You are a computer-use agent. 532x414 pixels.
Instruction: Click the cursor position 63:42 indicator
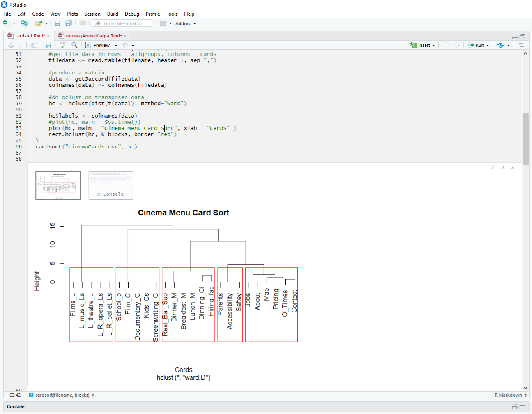[x=15, y=395]
